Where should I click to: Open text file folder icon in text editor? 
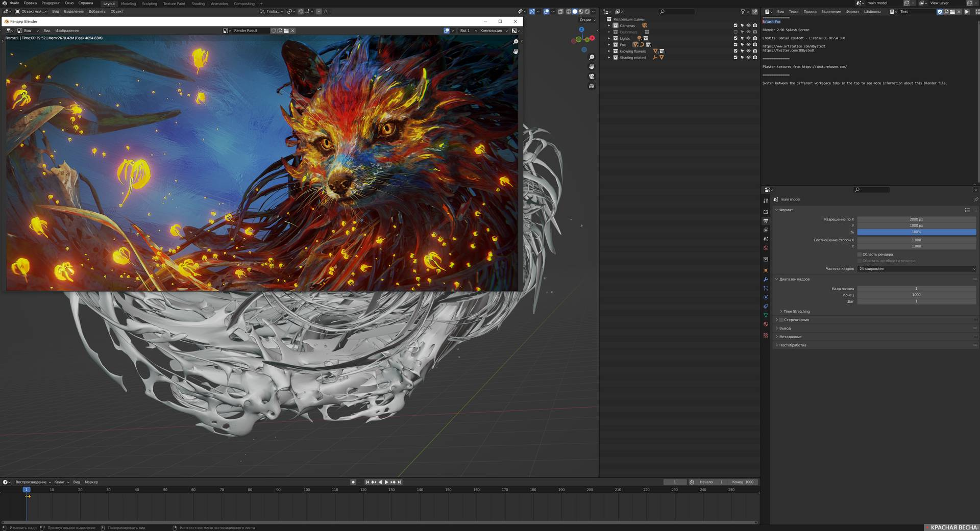(x=952, y=11)
